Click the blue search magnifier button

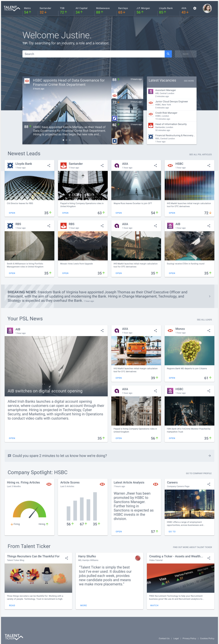168,54
